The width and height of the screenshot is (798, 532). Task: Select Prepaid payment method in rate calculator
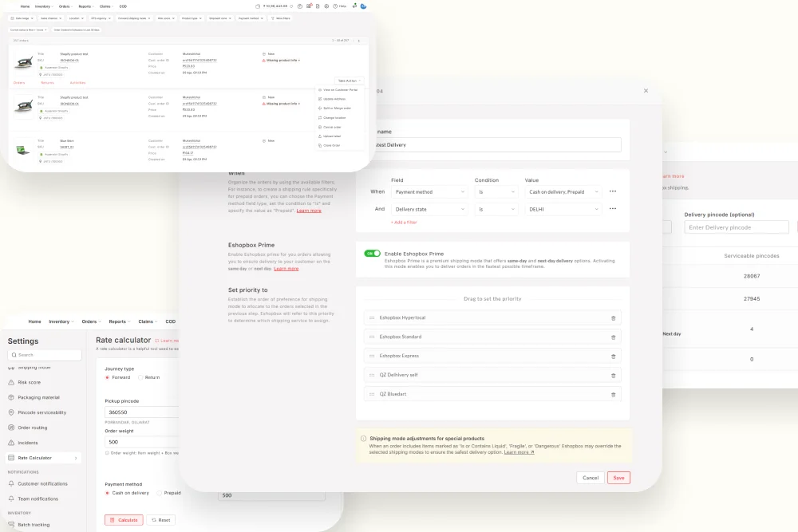[160, 493]
